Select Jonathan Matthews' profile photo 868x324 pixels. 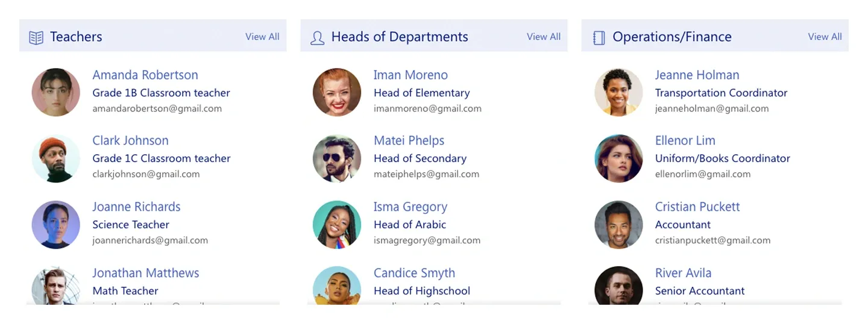(x=56, y=285)
